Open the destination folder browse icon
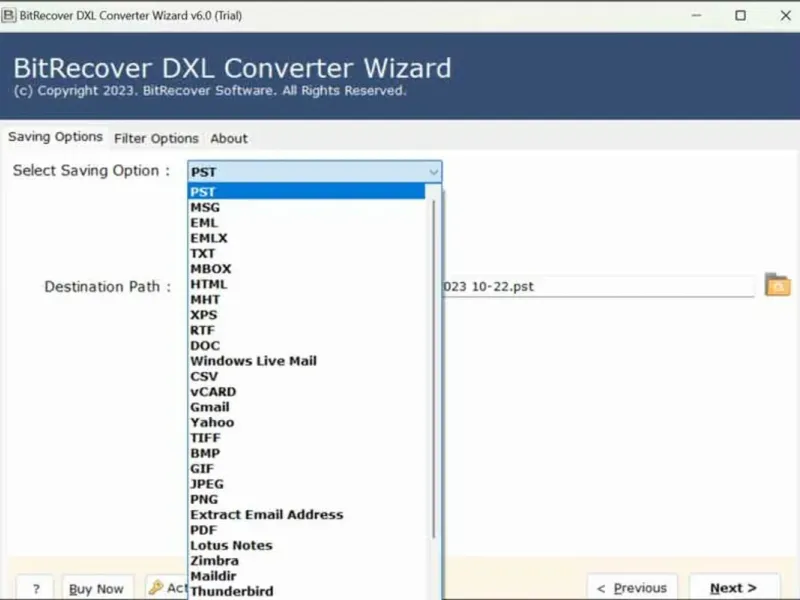 [x=777, y=285]
